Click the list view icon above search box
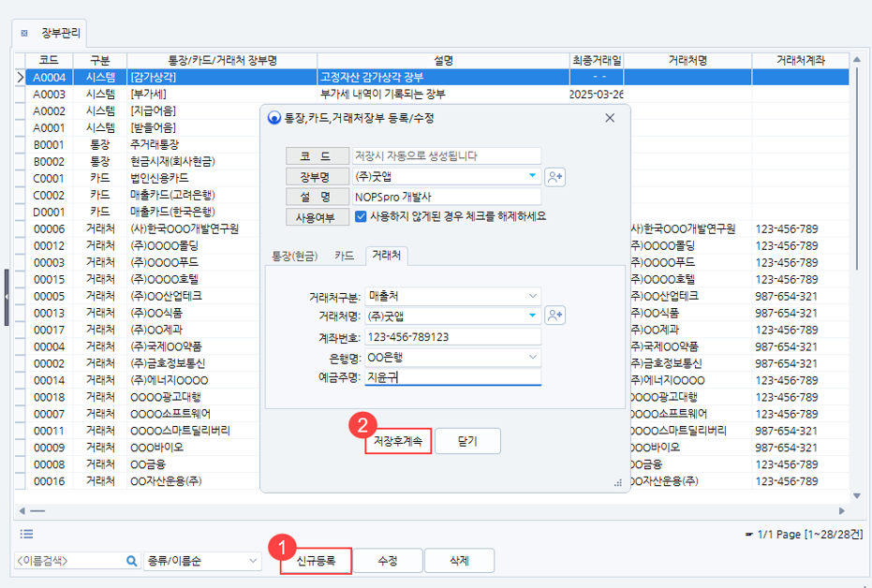The image size is (872, 588). point(27,534)
